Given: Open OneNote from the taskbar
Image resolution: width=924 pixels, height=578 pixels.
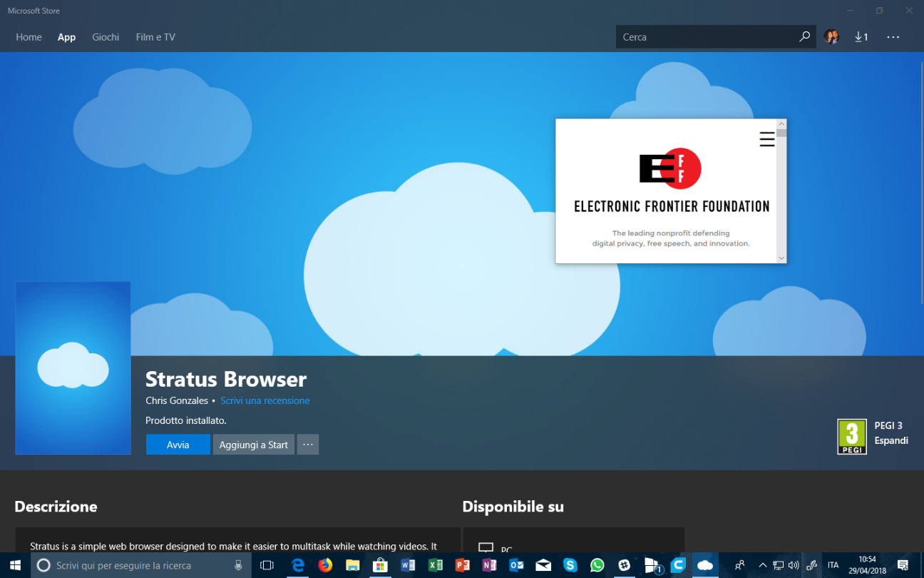Looking at the screenshot, I should point(489,565).
